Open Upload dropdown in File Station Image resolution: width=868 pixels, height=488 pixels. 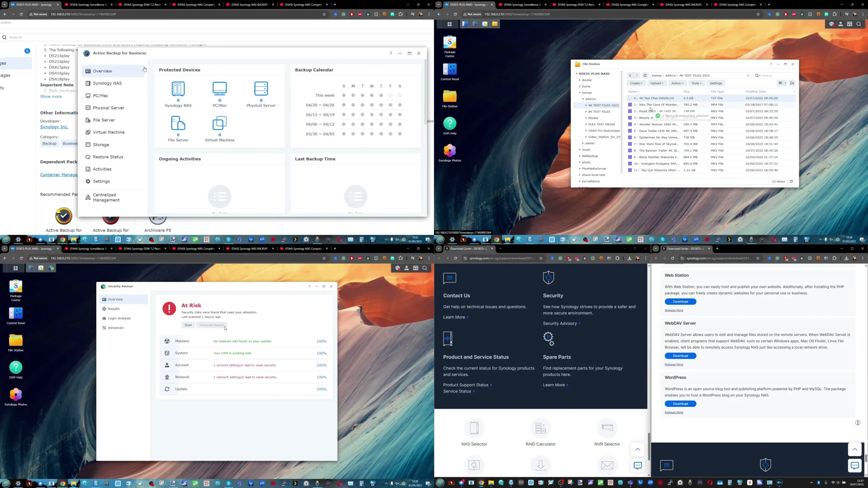[657, 83]
